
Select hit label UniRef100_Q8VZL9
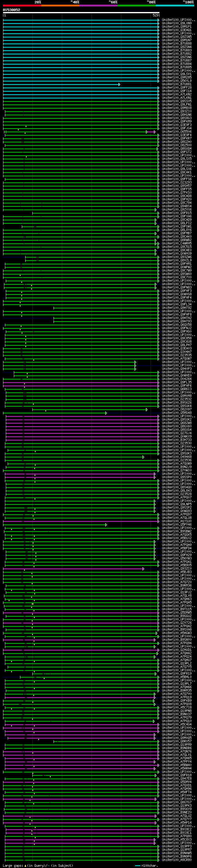click(177, 260)
